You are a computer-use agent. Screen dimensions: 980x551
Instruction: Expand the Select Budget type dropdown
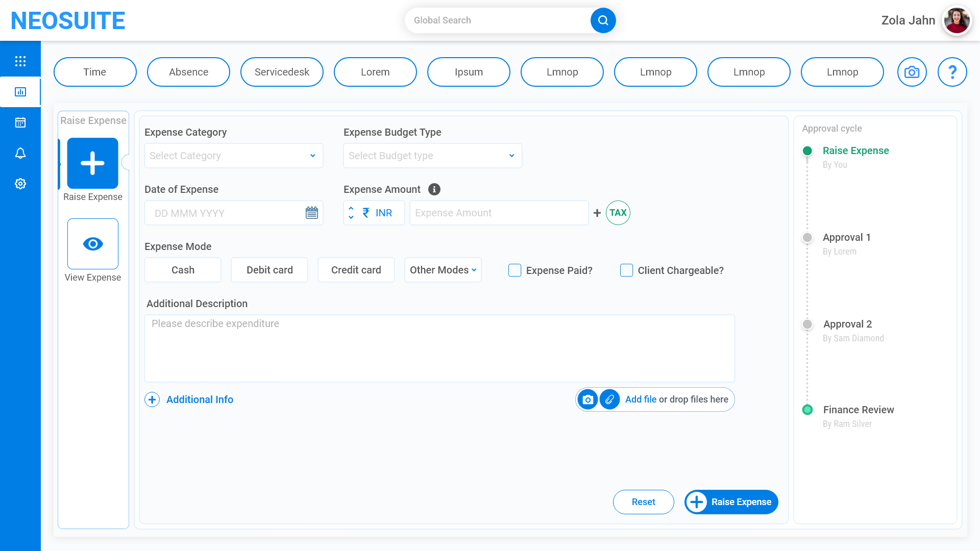pos(432,156)
